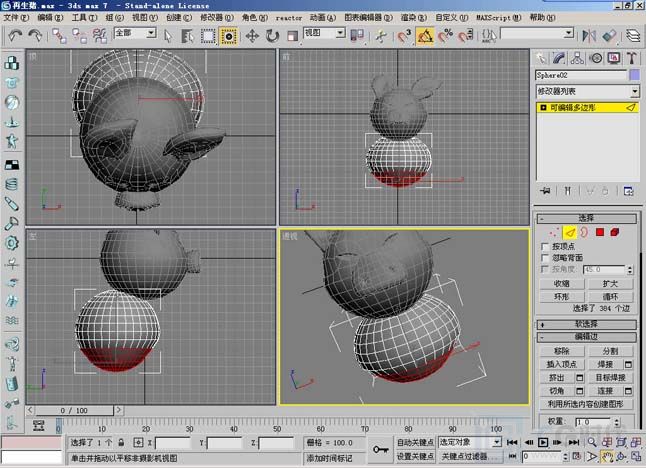Open the named selection sets dropdown
Screen dimensions: 646x468
pos(537,33)
